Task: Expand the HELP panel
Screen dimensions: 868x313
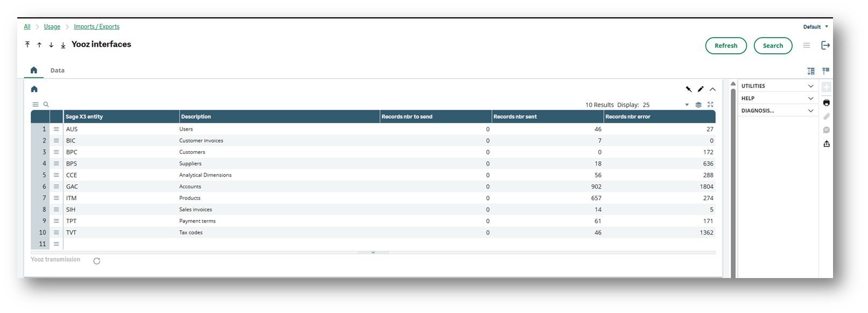Action: 778,98
